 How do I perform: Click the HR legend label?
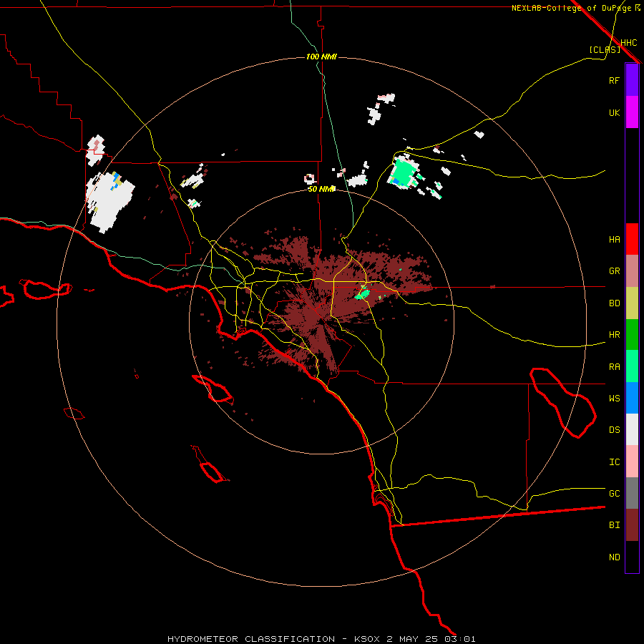click(614, 335)
